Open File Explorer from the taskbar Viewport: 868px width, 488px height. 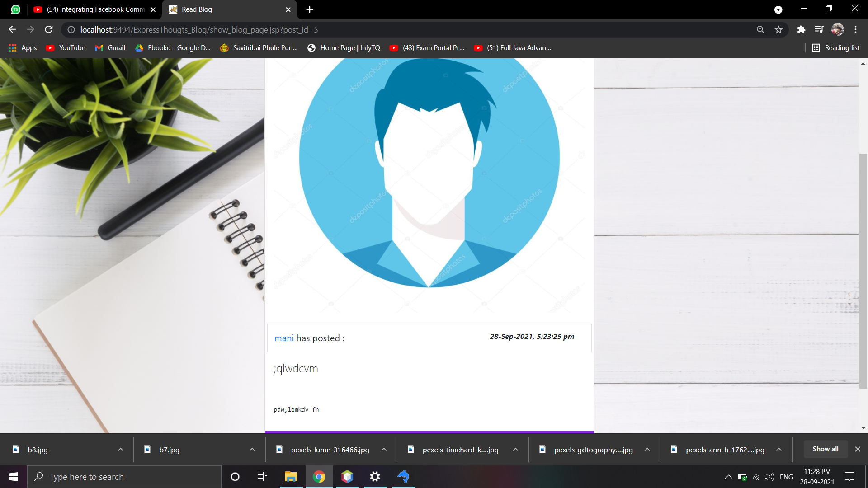click(x=291, y=477)
